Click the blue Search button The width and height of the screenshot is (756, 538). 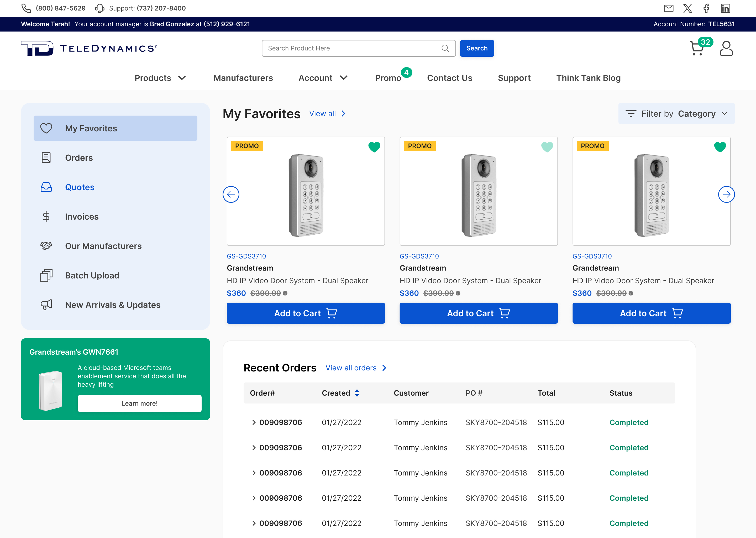coord(477,48)
